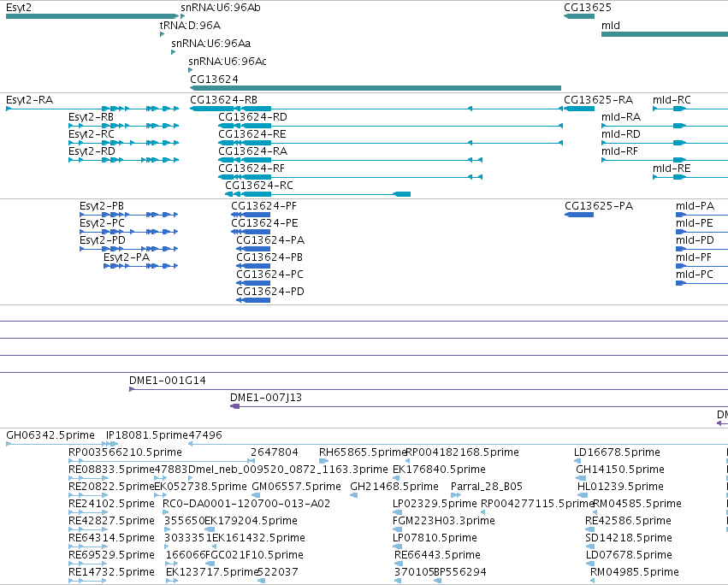The width and height of the screenshot is (728, 585).
Task: Select the DME1-001G14 clone feature
Action: click(429, 389)
